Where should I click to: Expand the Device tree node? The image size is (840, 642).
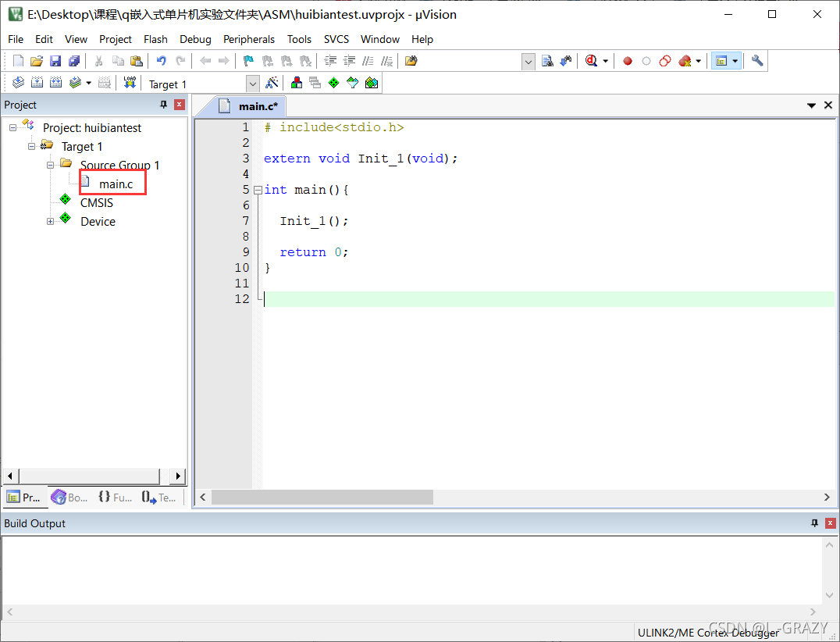coord(51,221)
